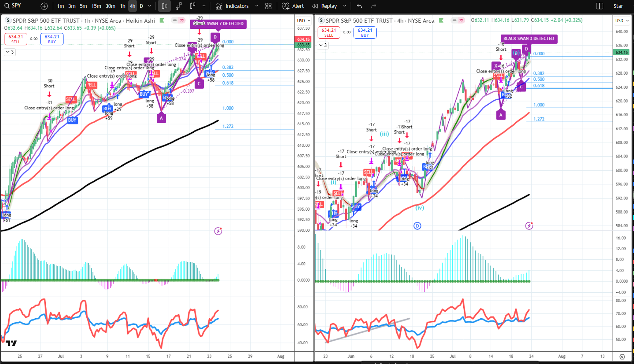The width and height of the screenshot is (634, 364).
Task: Click the S symbol logo on 1h chart
Action: coord(8,20)
